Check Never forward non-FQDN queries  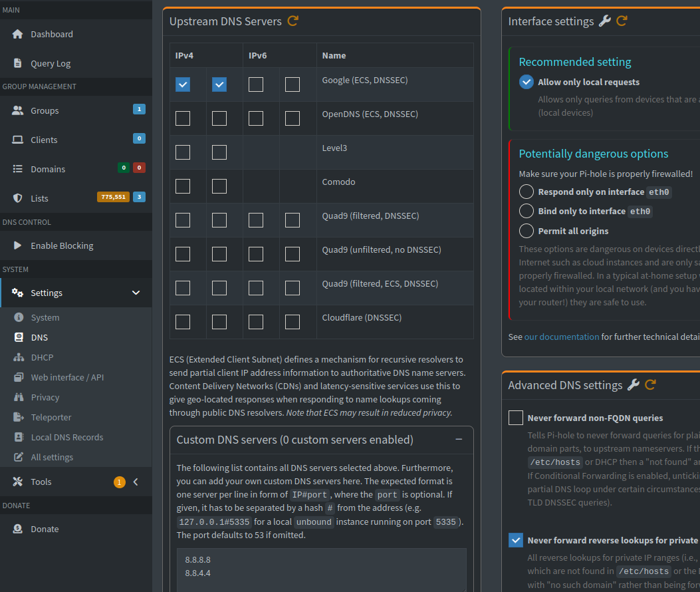[x=516, y=418]
